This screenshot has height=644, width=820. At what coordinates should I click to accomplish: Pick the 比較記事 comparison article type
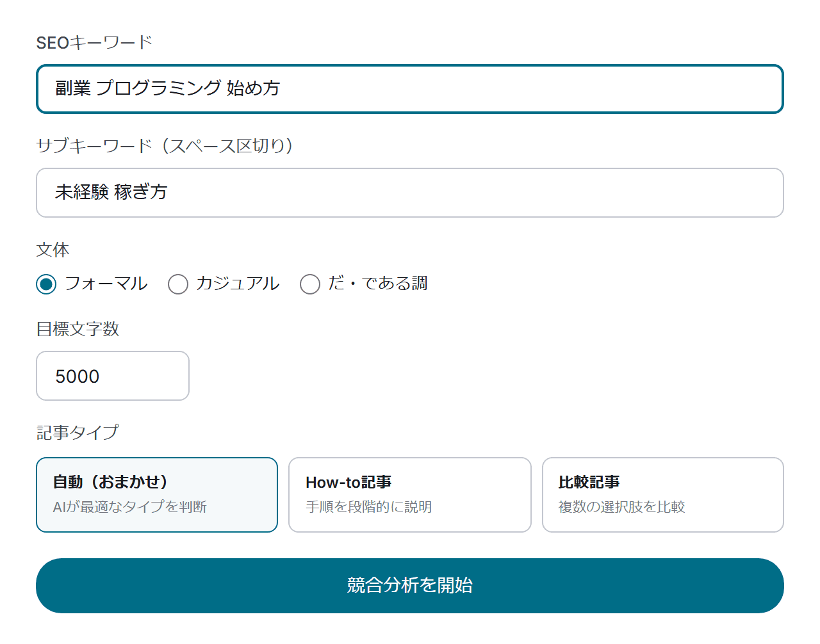click(662, 494)
